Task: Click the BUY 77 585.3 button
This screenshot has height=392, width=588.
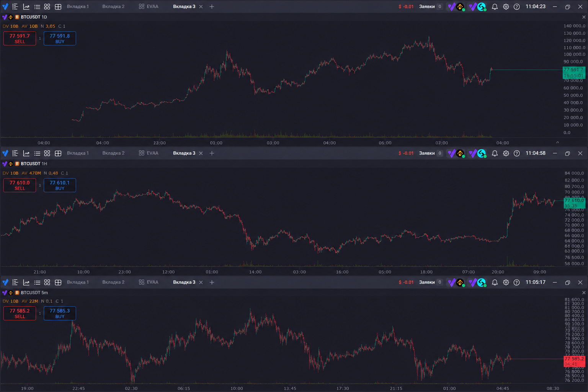Action: [x=60, y=313]
